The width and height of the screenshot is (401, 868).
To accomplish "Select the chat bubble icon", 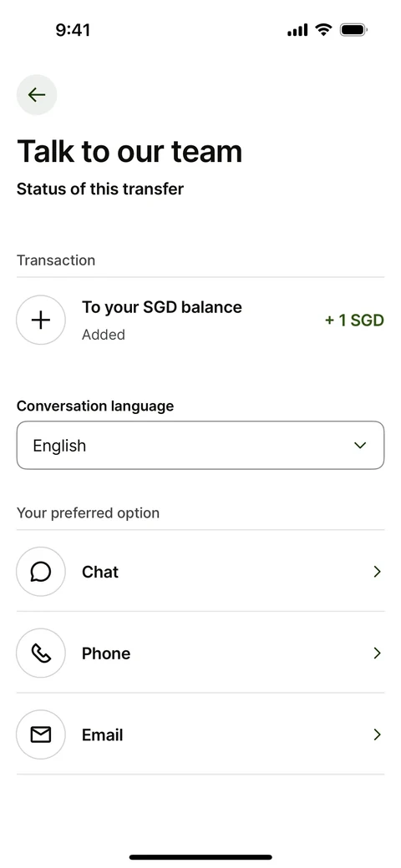I will (x=41, y=571).
